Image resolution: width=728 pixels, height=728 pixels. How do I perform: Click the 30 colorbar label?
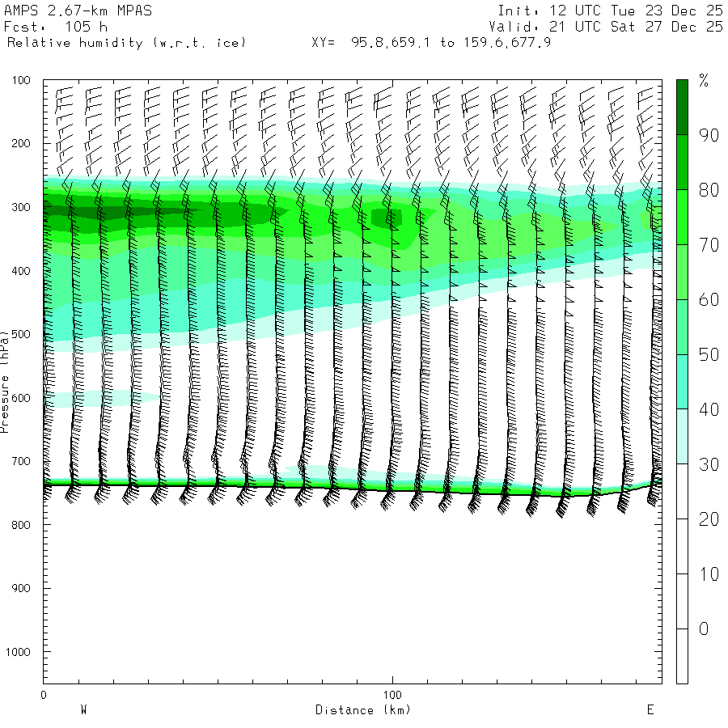(709, 464)
